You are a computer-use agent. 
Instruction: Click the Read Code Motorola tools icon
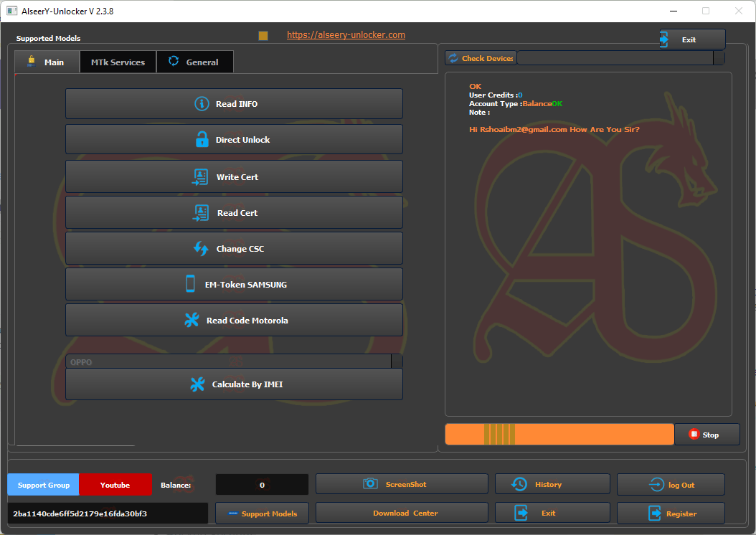(192, 321)
